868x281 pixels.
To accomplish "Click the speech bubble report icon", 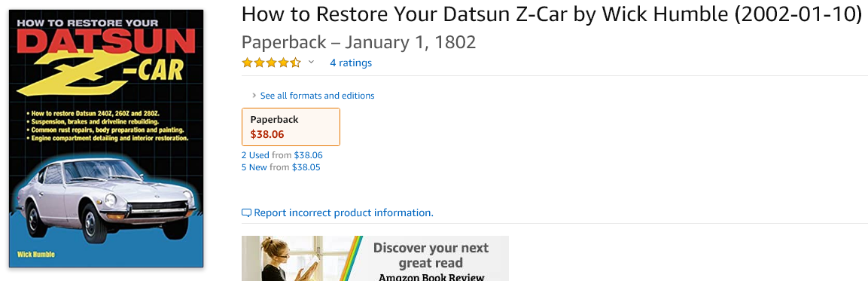I will (x=246, y=213).
